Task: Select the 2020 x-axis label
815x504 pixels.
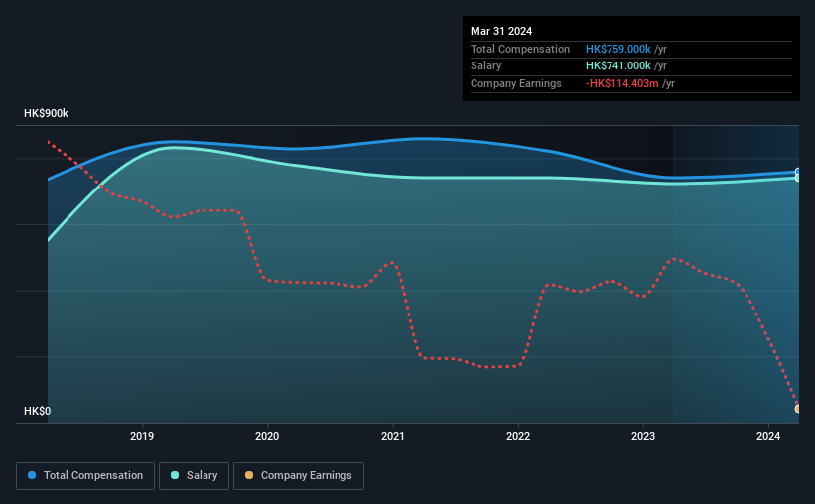Action: 267,436
